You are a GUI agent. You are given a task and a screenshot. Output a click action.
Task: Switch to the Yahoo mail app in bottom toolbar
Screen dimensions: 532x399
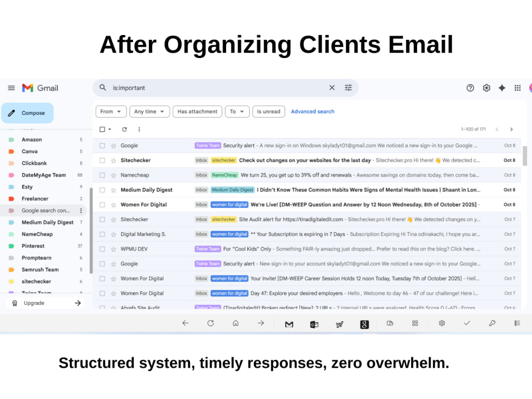point(339,325)
